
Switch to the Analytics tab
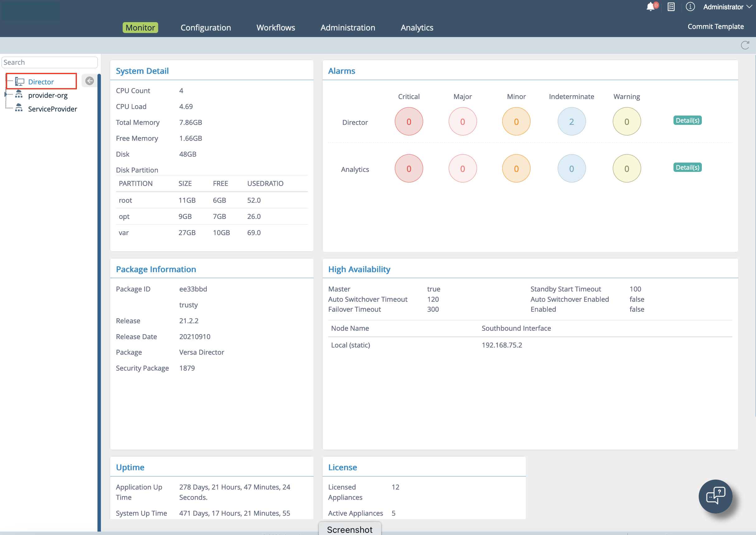(417, 28)
